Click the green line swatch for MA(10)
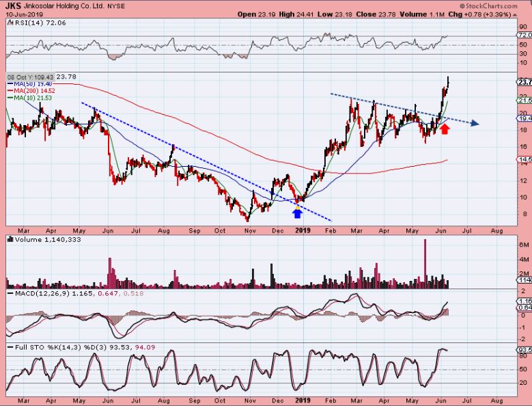The image size is (532, 406). point(10,98)
